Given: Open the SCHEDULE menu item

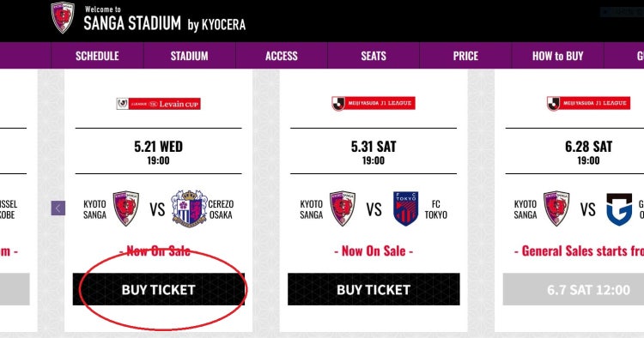Looking at the screenshot, I should [x=97, y=56].
